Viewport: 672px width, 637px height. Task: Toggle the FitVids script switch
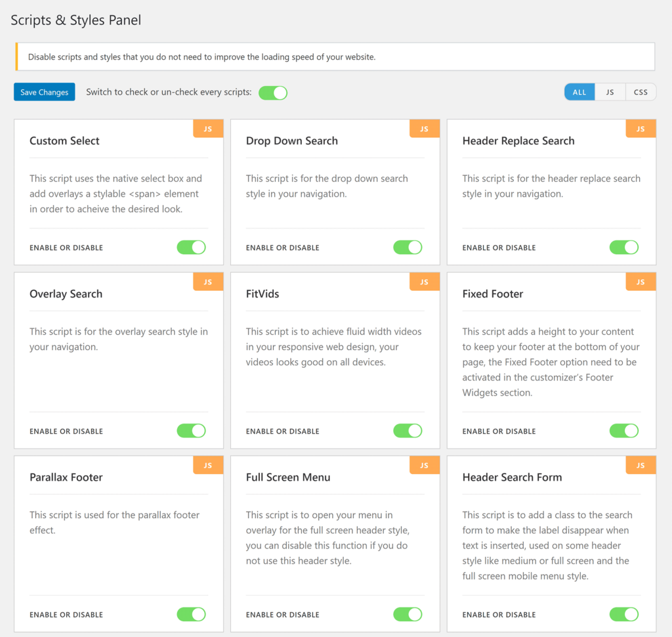pyautogui.click(x=408, y=431)
